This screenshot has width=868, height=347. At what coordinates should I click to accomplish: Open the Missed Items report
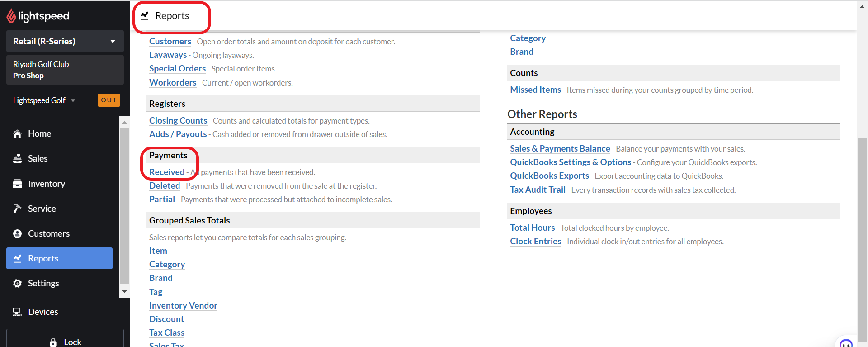click(535, 90)
